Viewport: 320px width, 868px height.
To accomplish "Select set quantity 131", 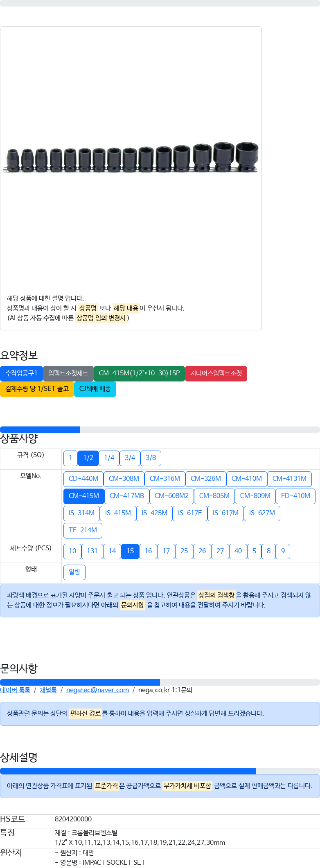I will [x=92, y=551].
